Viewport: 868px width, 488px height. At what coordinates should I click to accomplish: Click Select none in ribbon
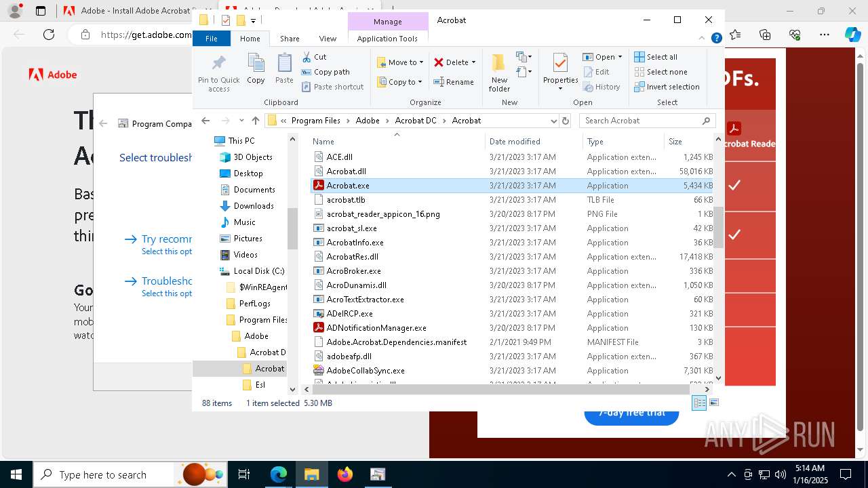point(660,72)
